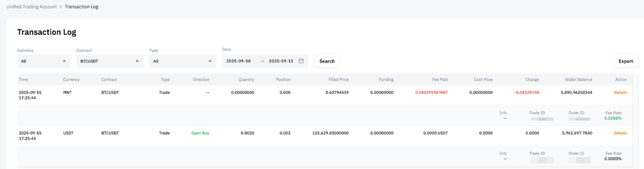Screen dimensions: 644x169
Task: Click the Transaction Log breadcrumb item
Action: click(x=81, y=7)
